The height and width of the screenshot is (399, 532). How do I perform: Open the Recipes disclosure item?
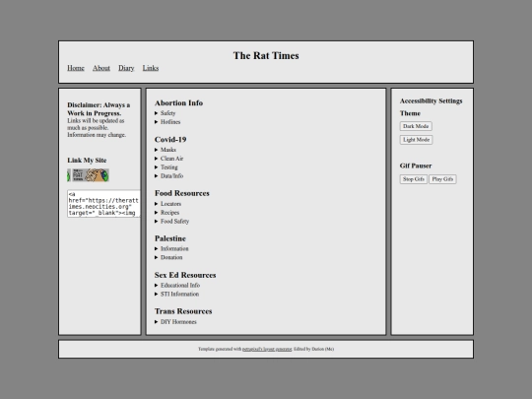pyautogui.click(x=166, y=213)
